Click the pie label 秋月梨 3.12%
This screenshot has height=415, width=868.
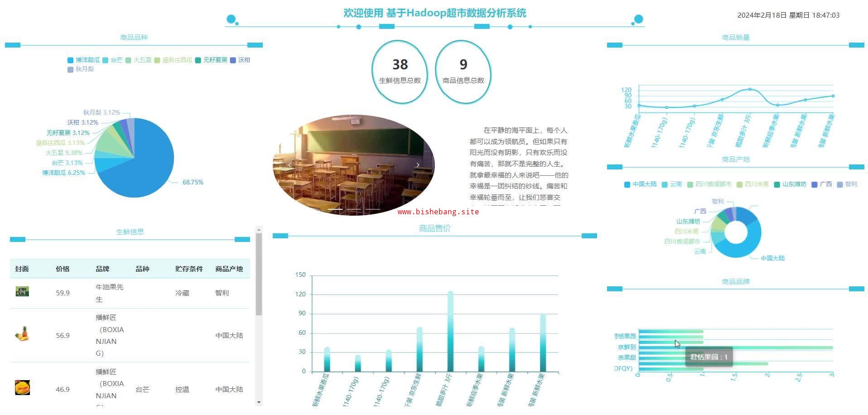101,112
